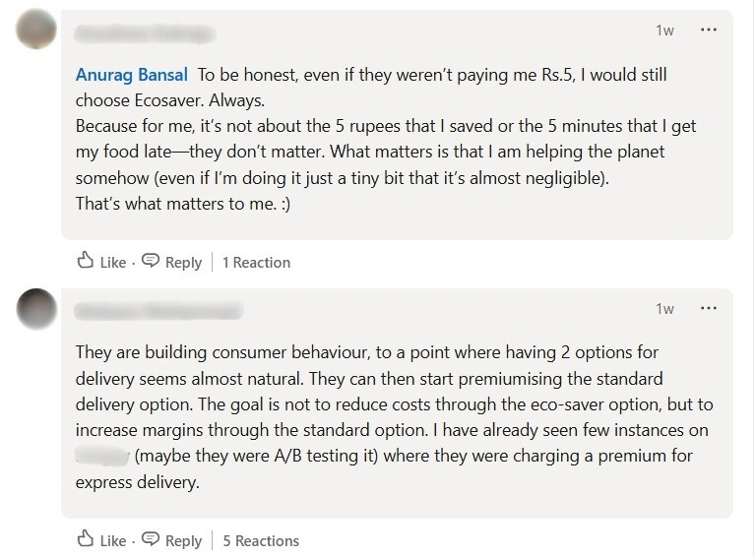756x557 pixels.
Task: Open second commenter's profile picture
Action: click(38, 309)
